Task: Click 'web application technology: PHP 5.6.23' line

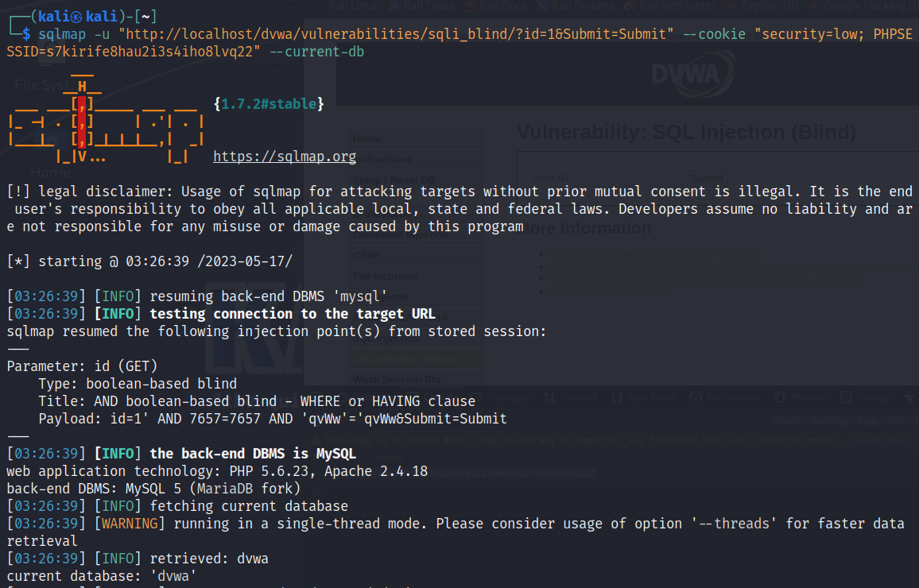Action: 217,471
